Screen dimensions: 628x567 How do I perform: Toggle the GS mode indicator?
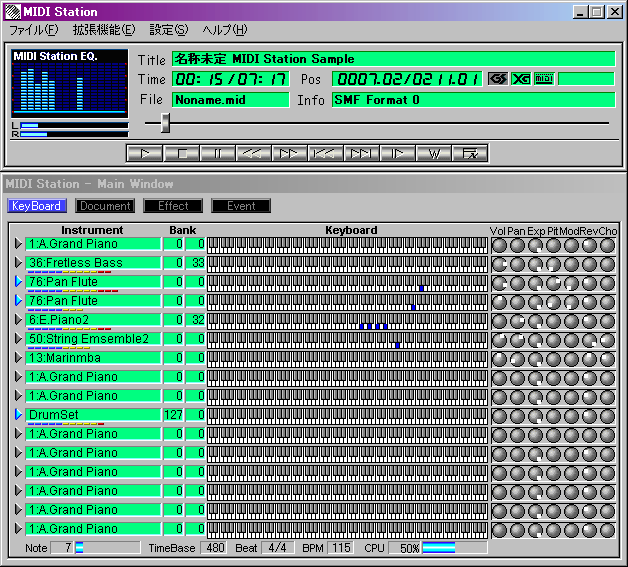[498, 79]
